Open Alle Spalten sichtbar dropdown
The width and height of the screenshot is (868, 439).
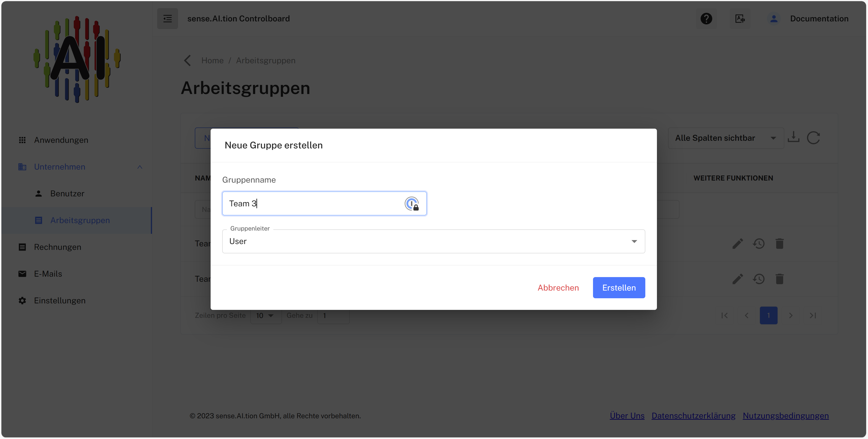tap(726, 138)
